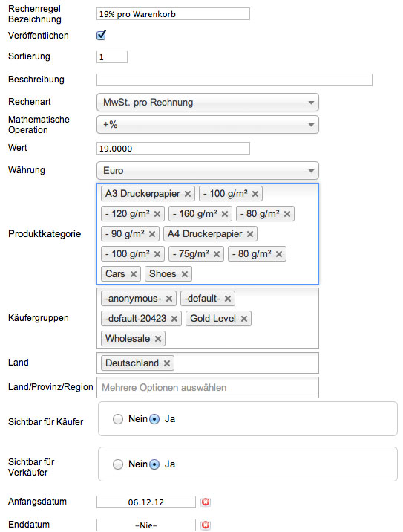Click the Beschreibung text field
This screenshot has height=532, width=403.
coord(235,80)
